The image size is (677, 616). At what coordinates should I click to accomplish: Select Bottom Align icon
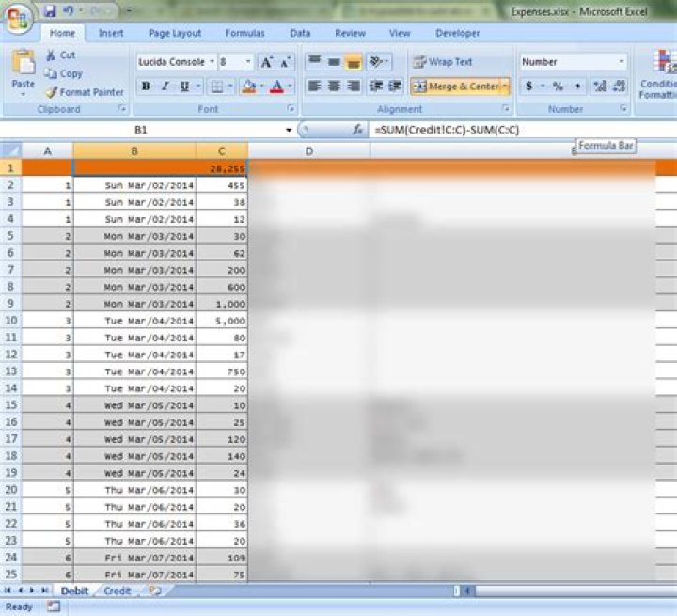click(x=354, y=62)
